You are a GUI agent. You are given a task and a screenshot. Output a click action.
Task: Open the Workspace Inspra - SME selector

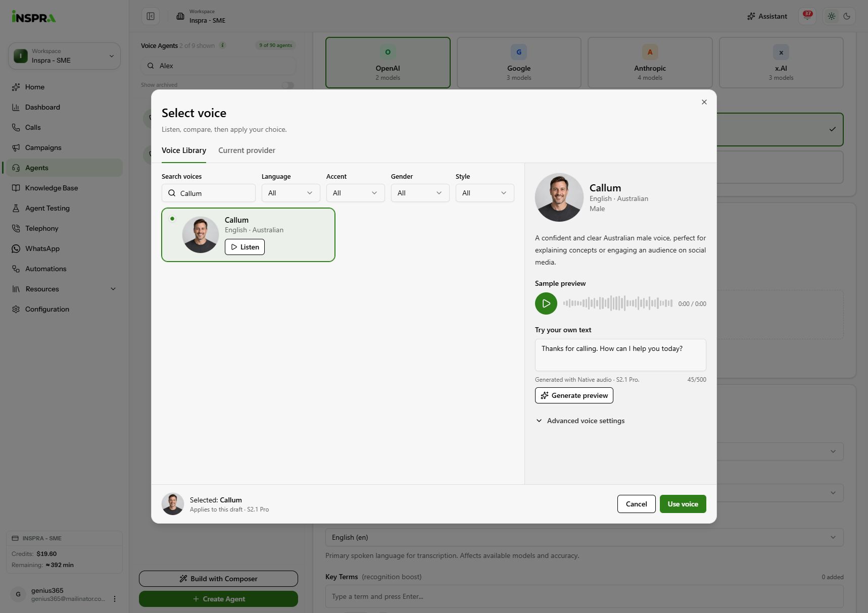coord(64,56)
